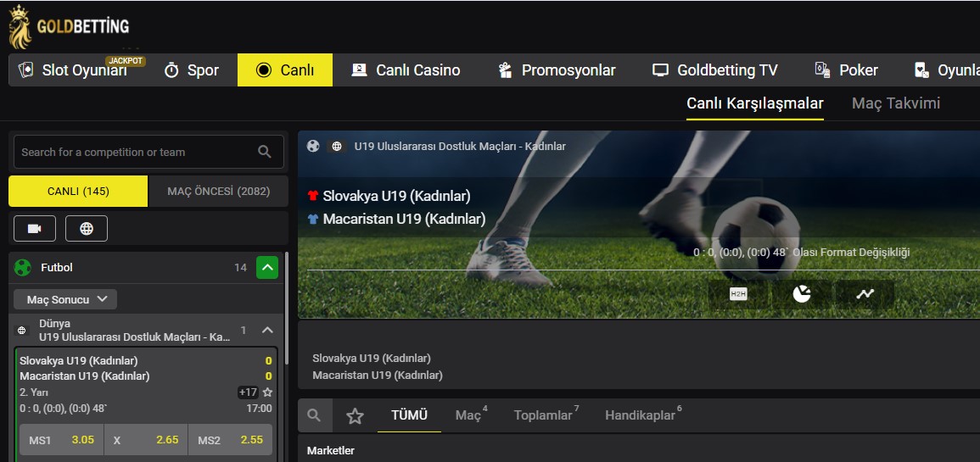The height and width of the screenshot is (462, 980).
Task: Collapse the Futbol section green chevron
Action: (x=267, y=268)
